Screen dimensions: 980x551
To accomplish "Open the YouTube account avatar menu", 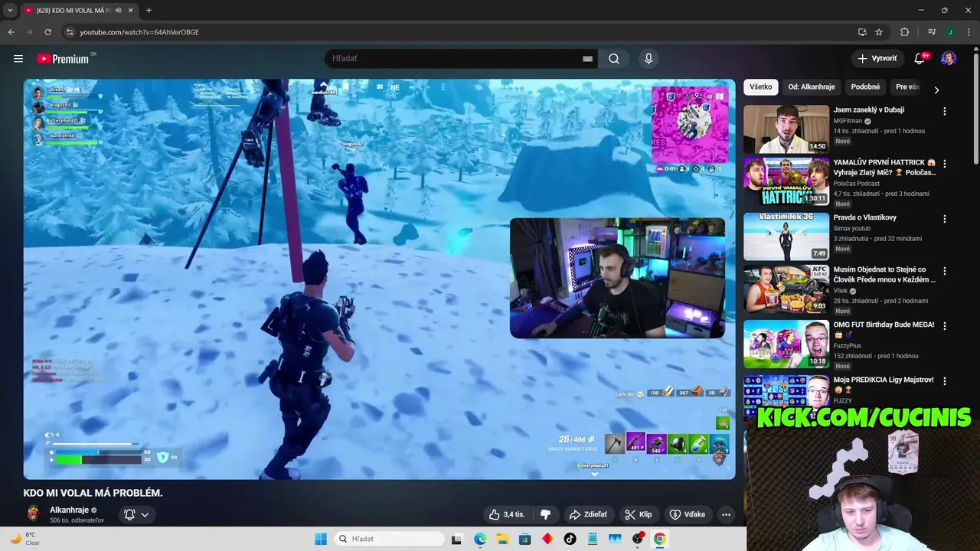I will pos(949,58).
